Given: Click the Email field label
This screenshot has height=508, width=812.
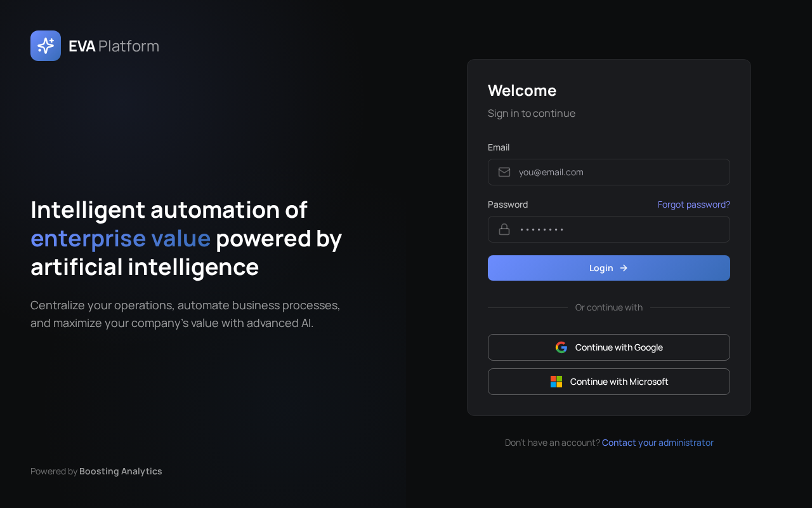Looking at the screenshot, I should [x=499, y=147].
